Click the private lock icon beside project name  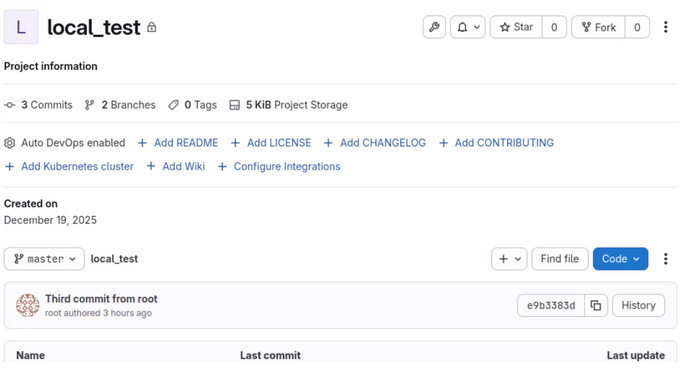[152, 28]
